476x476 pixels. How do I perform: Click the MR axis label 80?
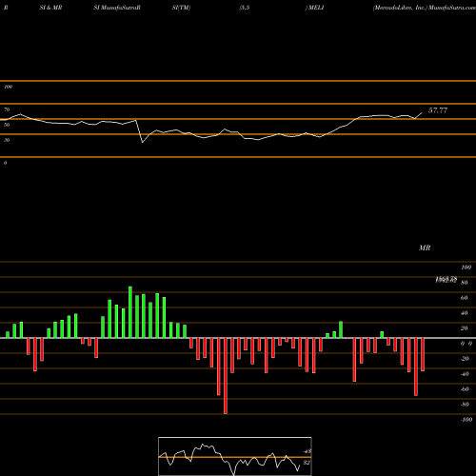coord(465,283)
